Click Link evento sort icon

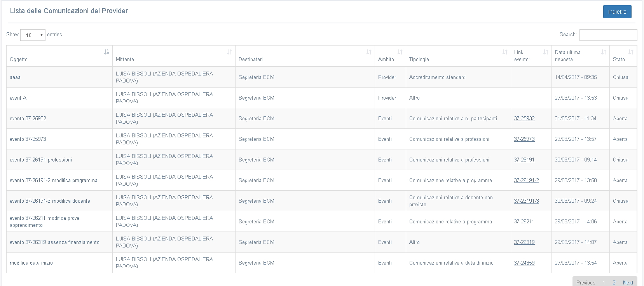[x=546, y=52]
